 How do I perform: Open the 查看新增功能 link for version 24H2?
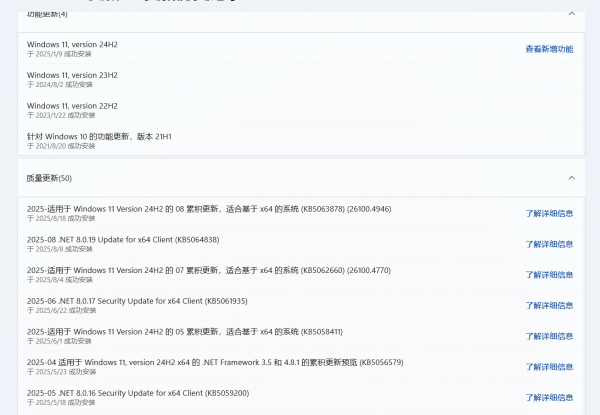[549, 49]
